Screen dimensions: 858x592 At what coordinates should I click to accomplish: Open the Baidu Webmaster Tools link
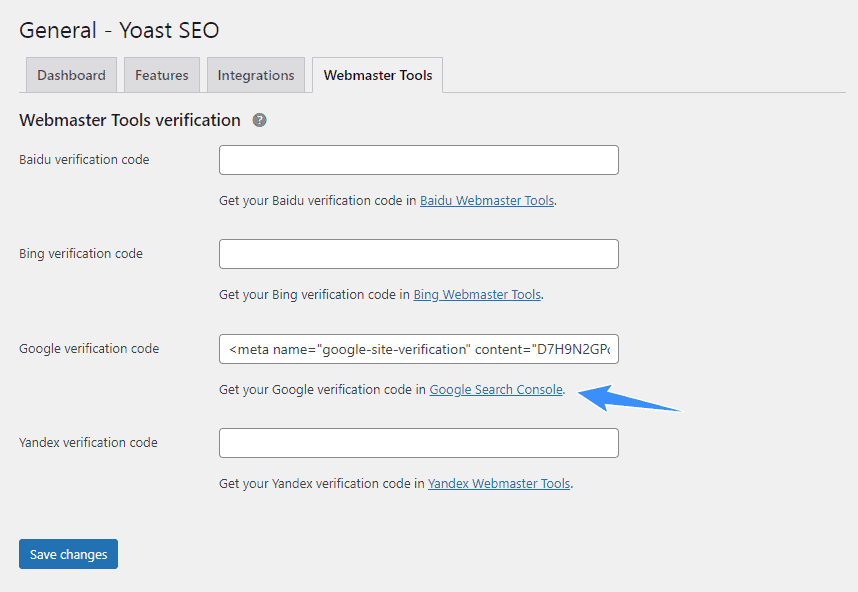tap(487, 201)
